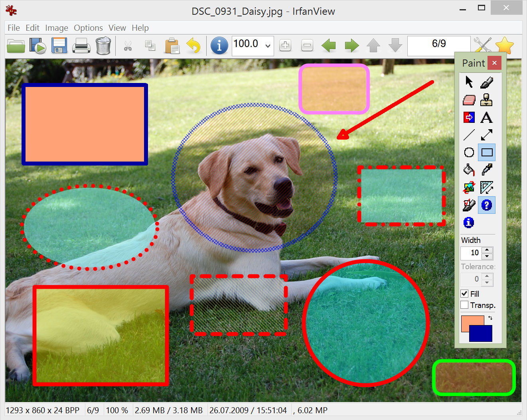This screenshot has width=527, height=420.
Task: Go to the next image with the green right arrow
Action: [x=351, y=45]
